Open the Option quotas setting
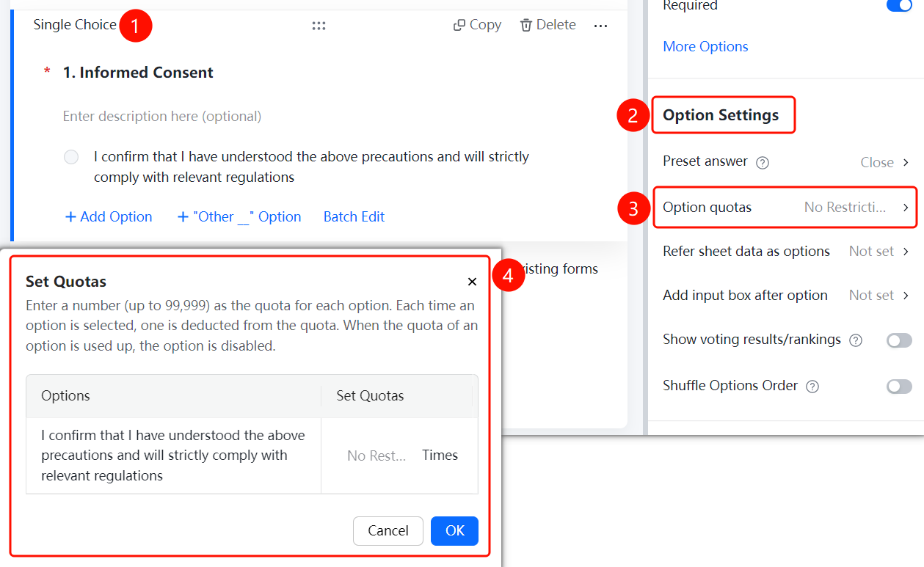 pos(786,208)
